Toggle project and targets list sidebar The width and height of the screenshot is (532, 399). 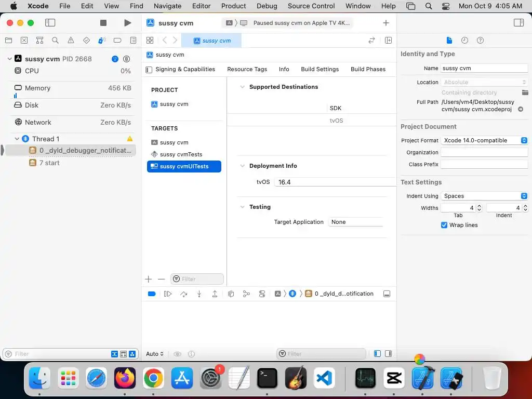click(149, 70)
